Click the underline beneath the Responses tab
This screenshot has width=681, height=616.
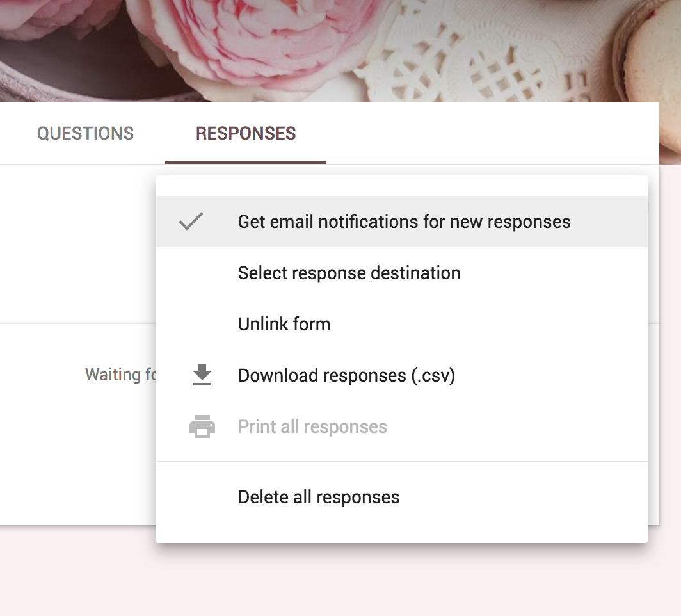click(246, 163)
